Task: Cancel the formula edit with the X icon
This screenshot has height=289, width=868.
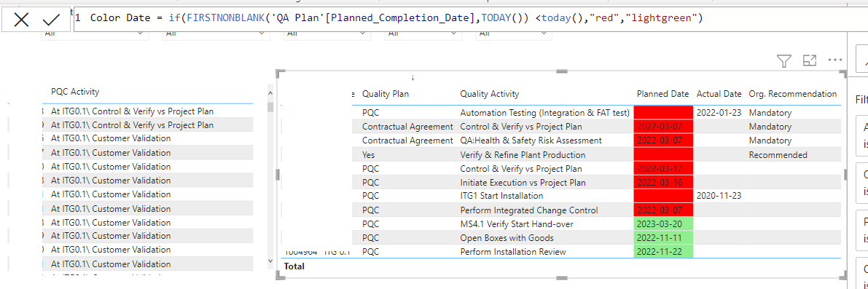Action: click(x=21, y=20)
